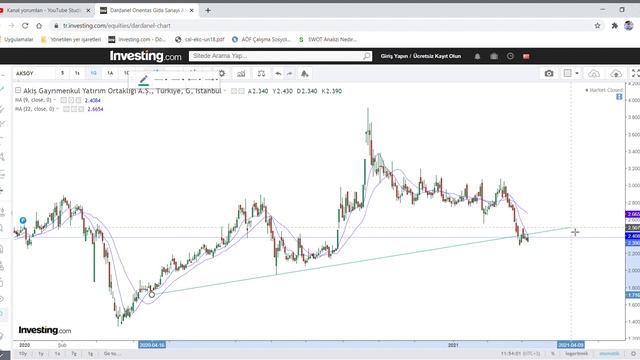Image resolution: width=640 pixels, height=360 pixels.
Task: Set 10y time range
Action: coord(23,353)
